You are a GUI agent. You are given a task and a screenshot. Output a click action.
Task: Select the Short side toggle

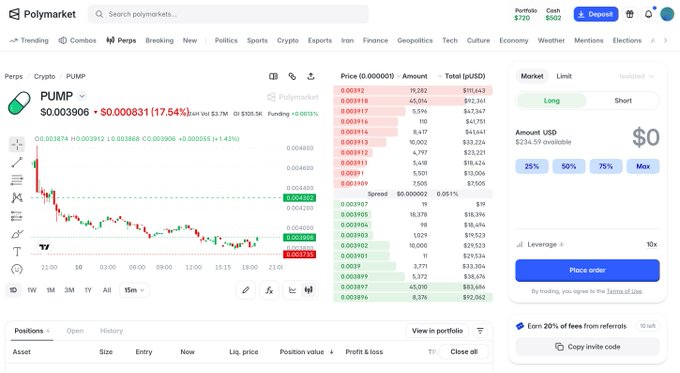pyautogui.click(x=623, y=101)
